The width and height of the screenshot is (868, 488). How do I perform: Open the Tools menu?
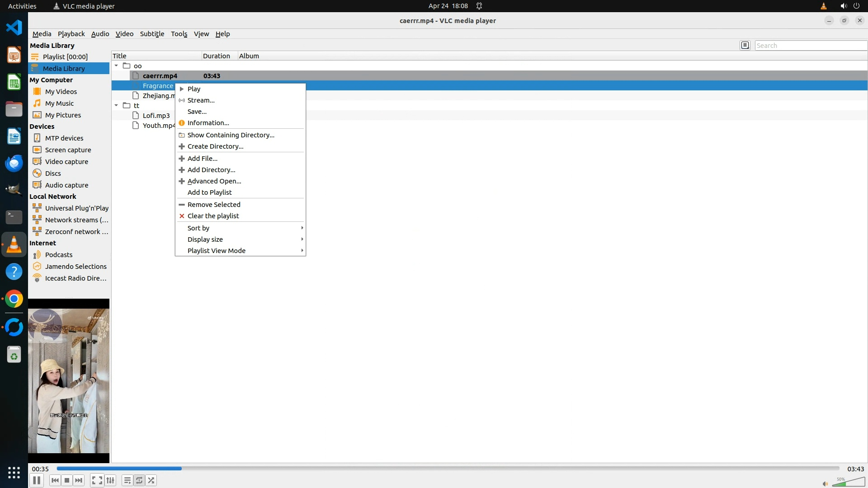point(179,34)
